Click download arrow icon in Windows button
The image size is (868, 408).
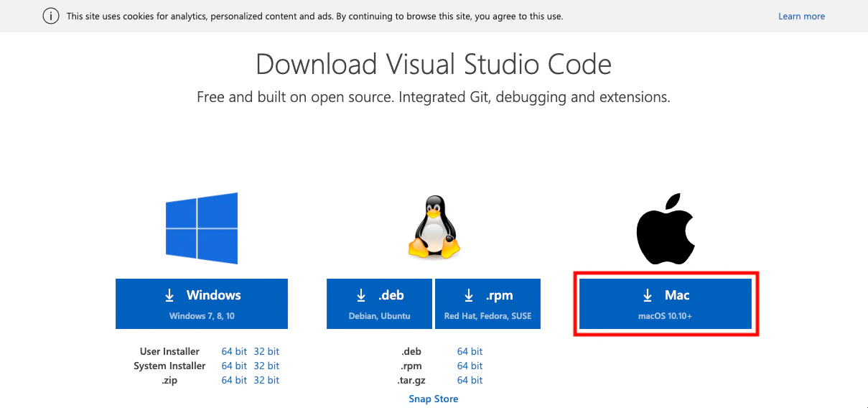(169, 295)
